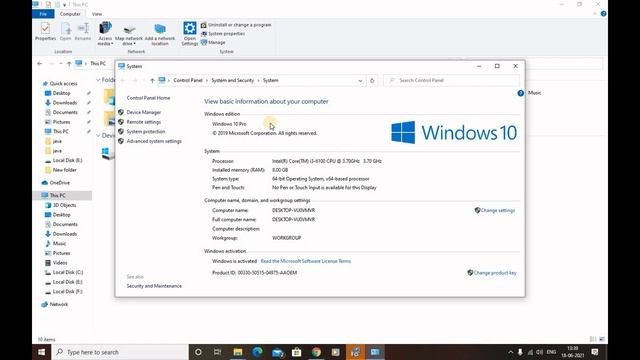Open Properties in the File Explorer ribbon
Image resolution: width=640 pixels, height=360 pixels.
[45, 32]
